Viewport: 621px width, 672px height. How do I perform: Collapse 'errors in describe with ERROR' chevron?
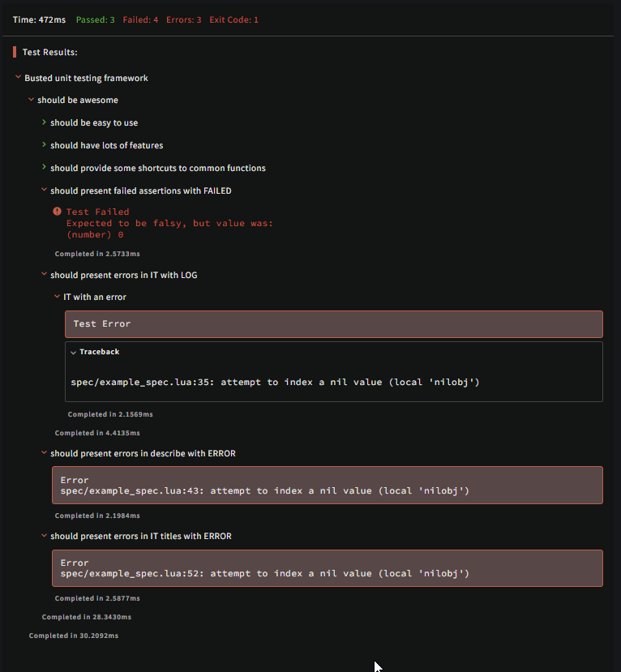click(x=44, y=452)
